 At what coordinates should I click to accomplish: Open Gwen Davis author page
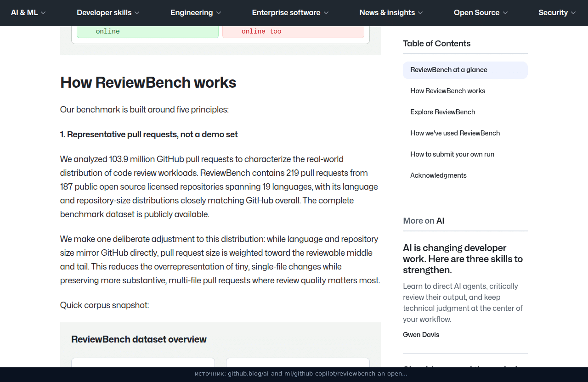coord(421,335)
